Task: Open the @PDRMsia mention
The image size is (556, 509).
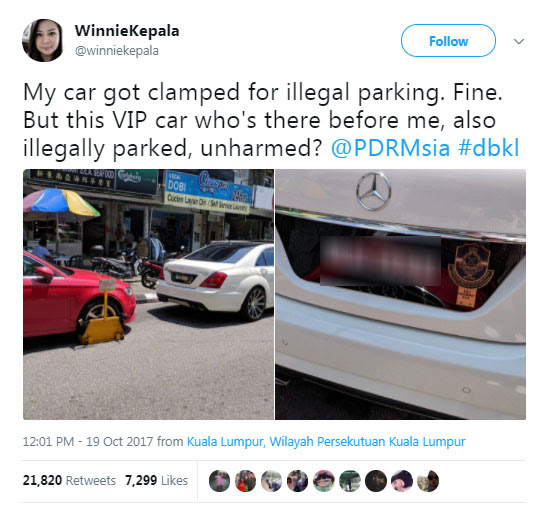Action: [x=390, y=148]
